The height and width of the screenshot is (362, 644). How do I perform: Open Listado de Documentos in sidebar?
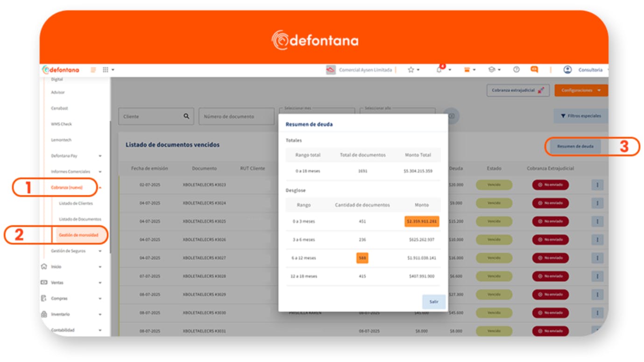tap(80, 219)
